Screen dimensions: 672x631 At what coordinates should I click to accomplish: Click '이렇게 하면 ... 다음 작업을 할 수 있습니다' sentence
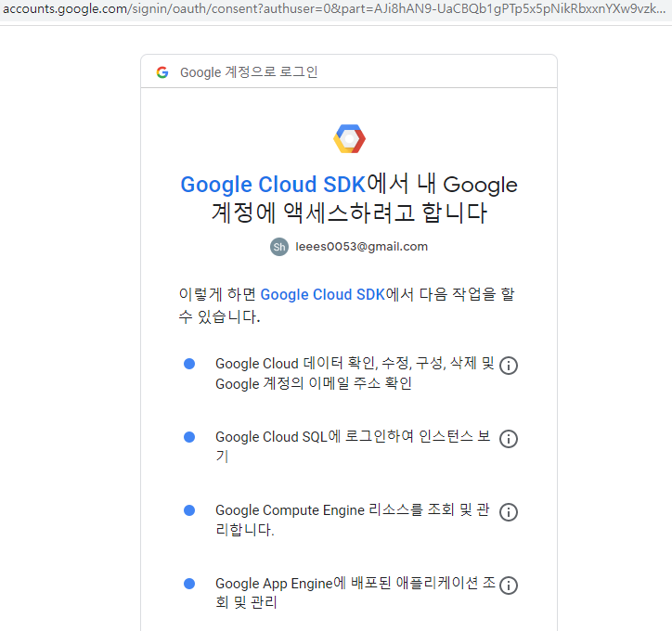(x=347, y=305)
